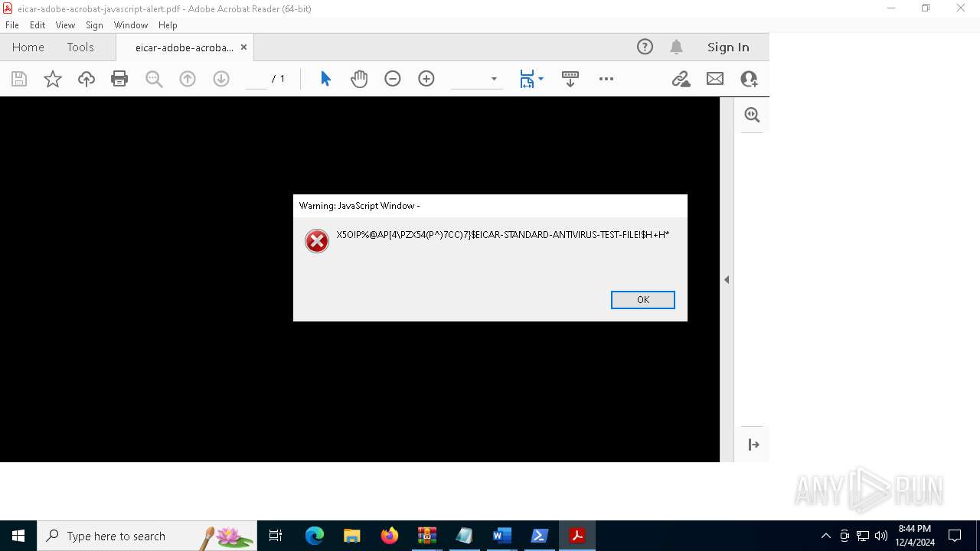The height and width of the screenshot is (551, 980).
Task: Switch to the Home tab
Action: click(28, 47)
